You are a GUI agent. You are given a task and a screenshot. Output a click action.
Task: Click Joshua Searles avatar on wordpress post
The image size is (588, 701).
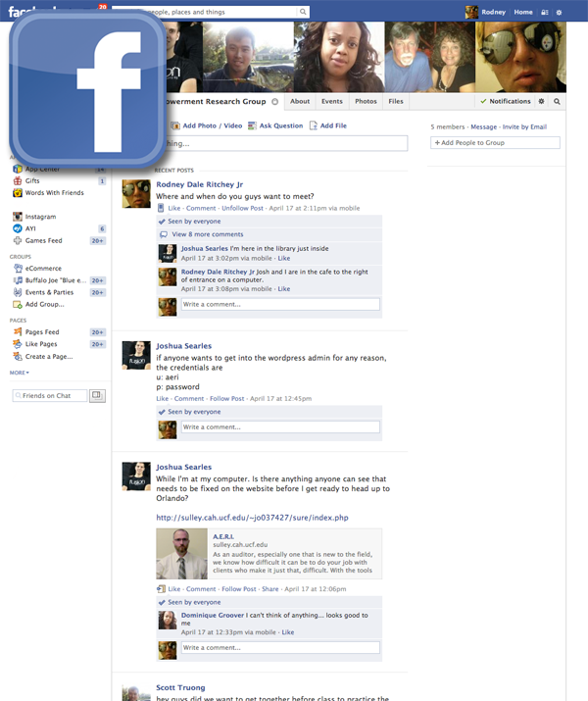tap(136, 356)
